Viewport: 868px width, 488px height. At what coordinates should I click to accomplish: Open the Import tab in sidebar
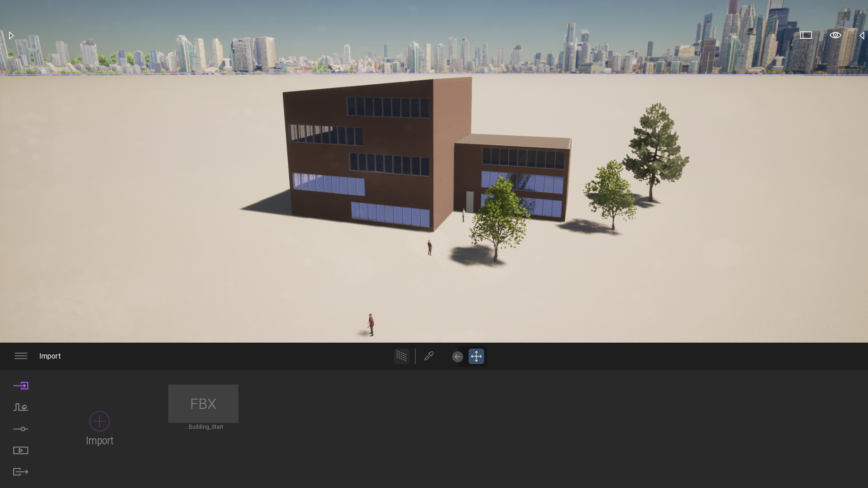coord(21,386)
